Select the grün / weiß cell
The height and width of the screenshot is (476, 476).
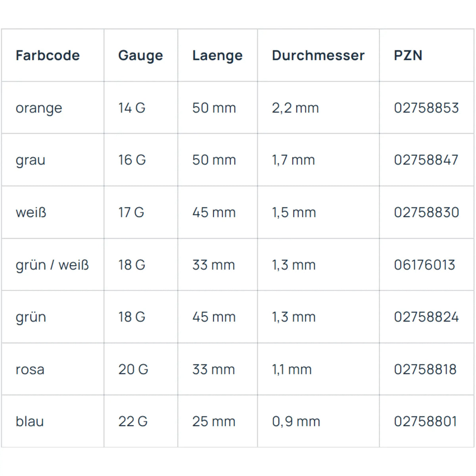pyautogui.click(x=52, y=265)
